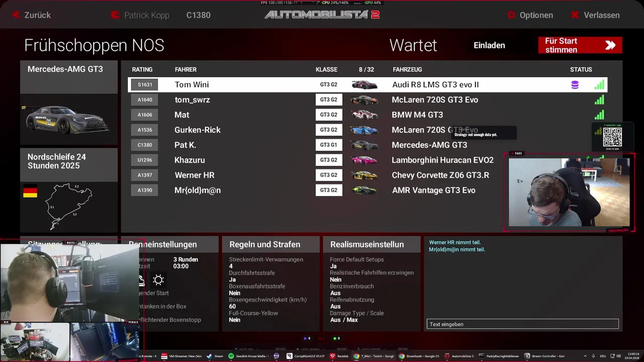Screen dimensions: 644x362
Task: Click the double-arrow icon on the vote button
Action: 610,45
